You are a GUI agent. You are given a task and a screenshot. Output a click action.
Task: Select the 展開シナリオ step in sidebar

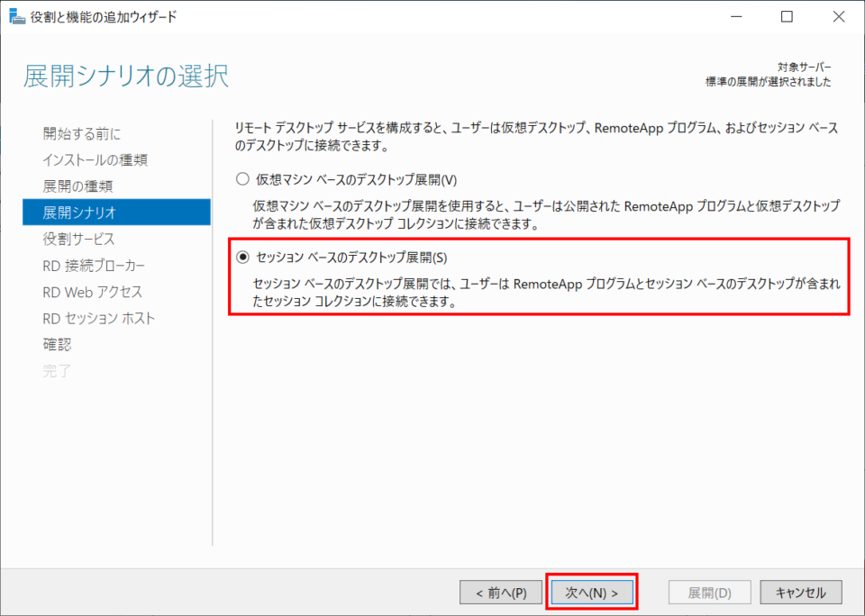(116, 213)
